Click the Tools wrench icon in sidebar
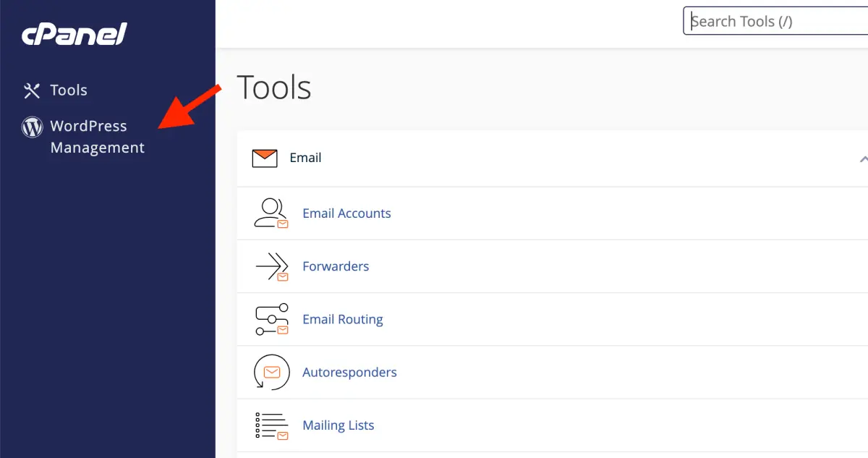Screen dimensions: 868x458 (x=32, y=90)
